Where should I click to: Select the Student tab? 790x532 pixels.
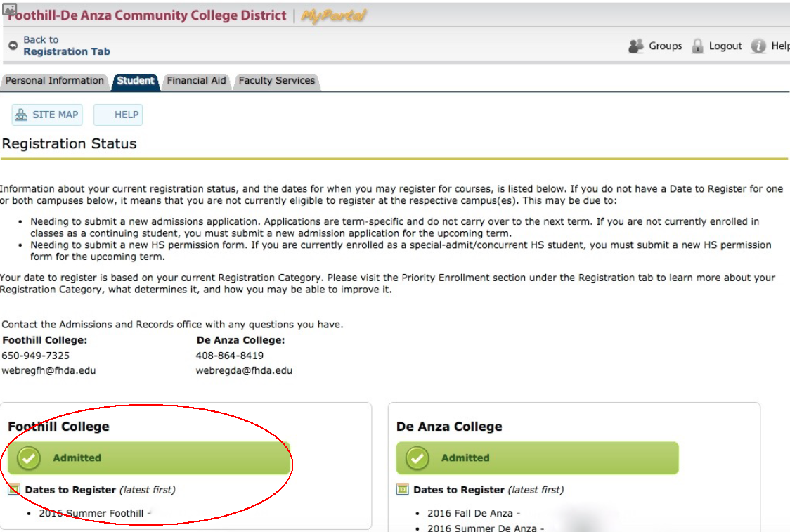(136, 81)
